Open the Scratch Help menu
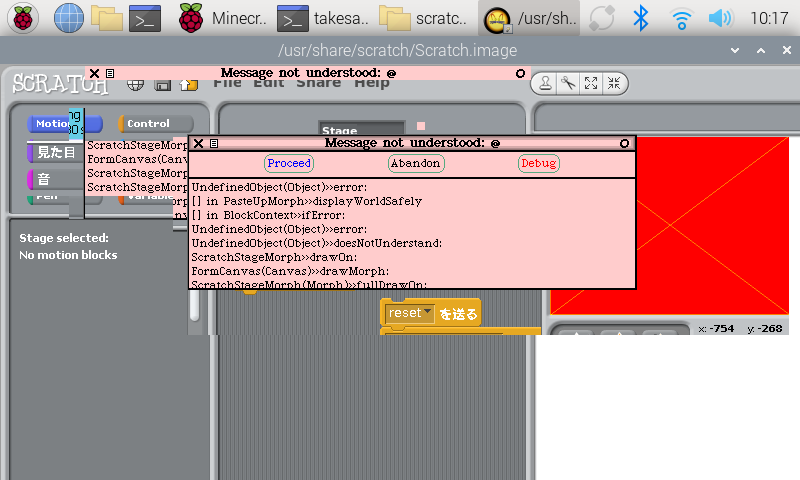 point(371,84)
